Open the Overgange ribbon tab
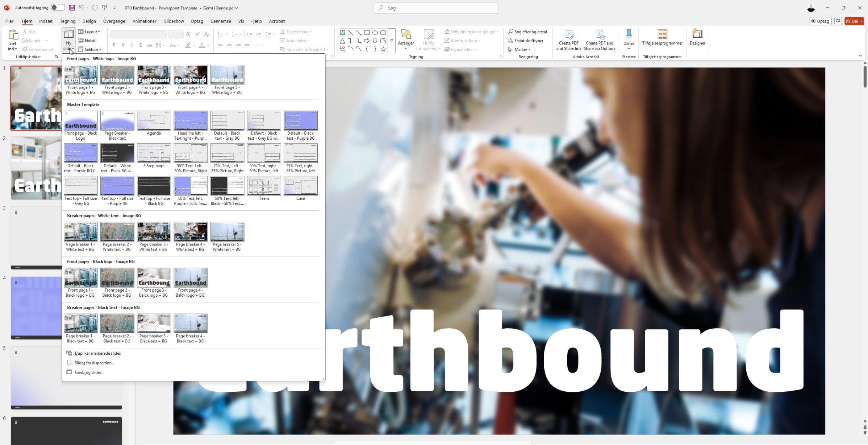The width and height of the screenshot is (868, 445). coord(114,21)
